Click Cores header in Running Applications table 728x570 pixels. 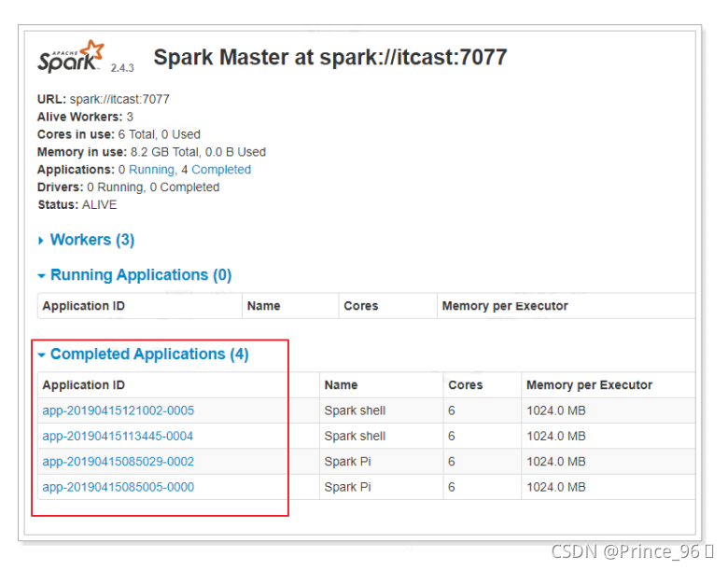tap(361, 306)
